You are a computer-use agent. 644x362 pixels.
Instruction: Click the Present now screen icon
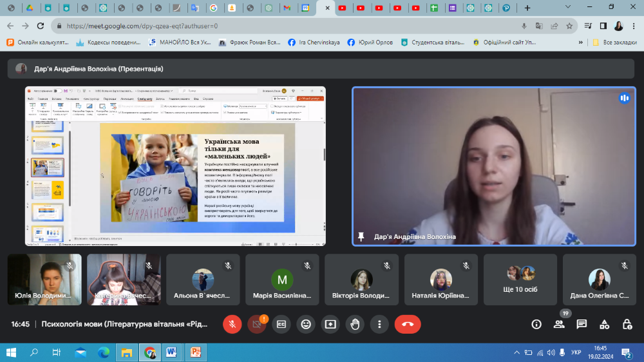click(330, 324)
